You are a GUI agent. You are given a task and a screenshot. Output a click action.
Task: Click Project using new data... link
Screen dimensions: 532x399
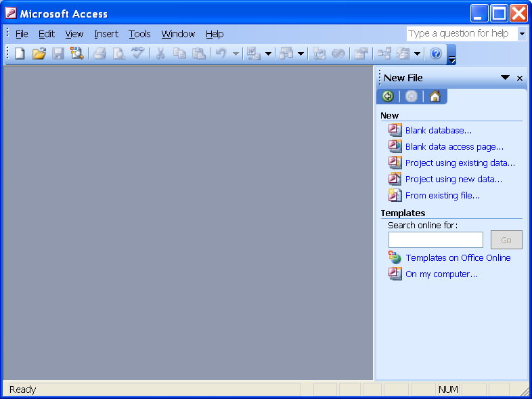tap(453, 180)
